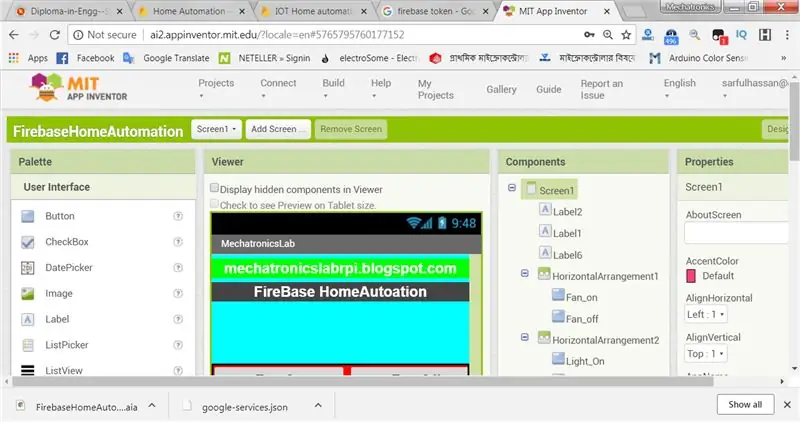Select the ListView palette component
The width and height of the screenshot is (800, 422).
63,370
